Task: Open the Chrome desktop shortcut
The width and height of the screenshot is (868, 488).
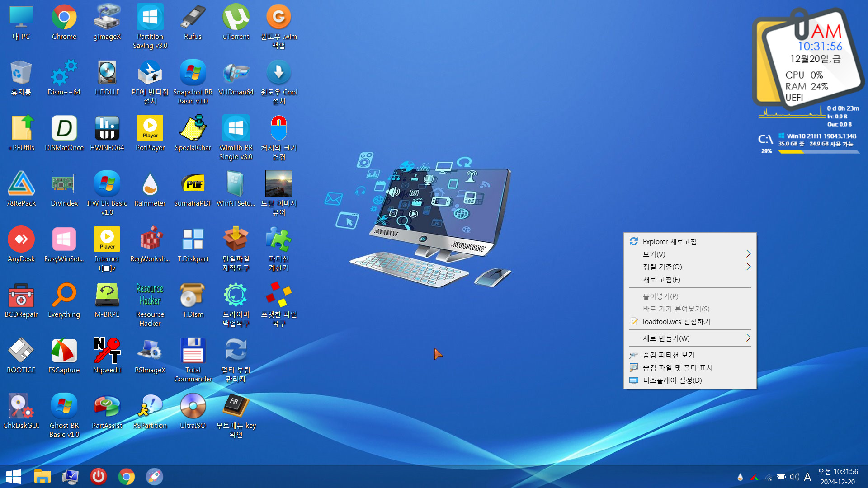Action: tap(64, 22)
